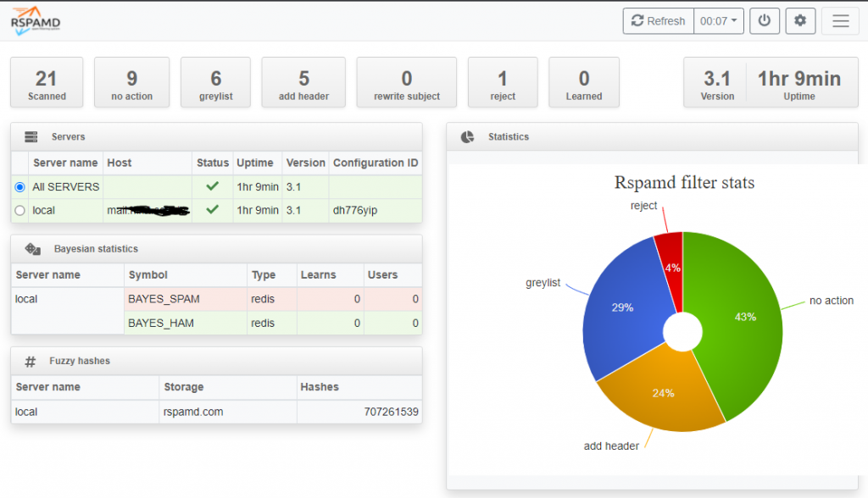Click the power disconnect icon button

pyautogui.click(x=765, y=21)
